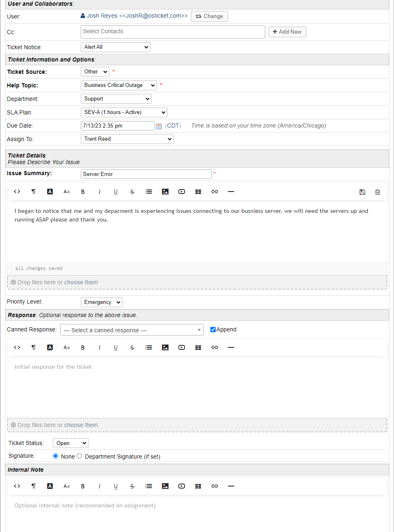Select the None signature option
Image resolution: width=394 pixels, height=532 pixels.
point(55,456)
